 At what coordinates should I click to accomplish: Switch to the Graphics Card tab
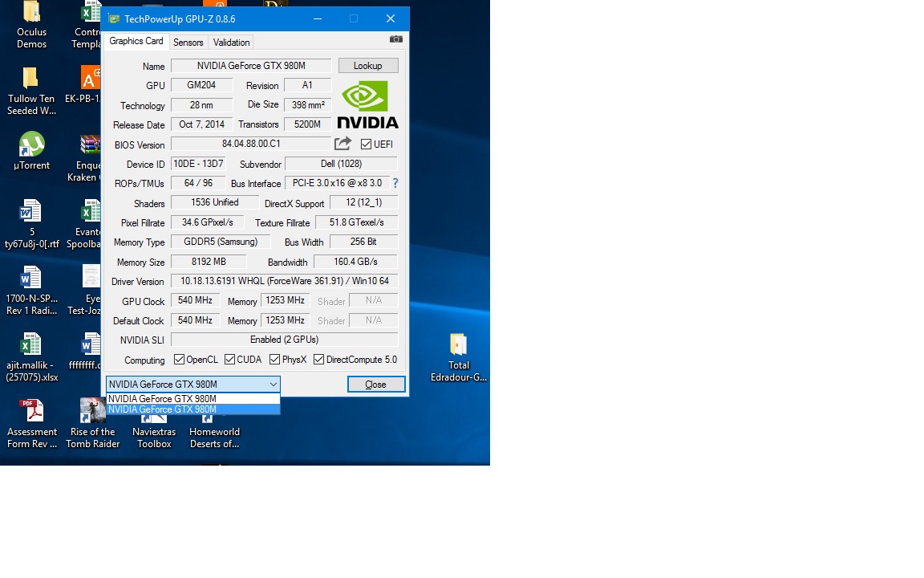[136, 41]
